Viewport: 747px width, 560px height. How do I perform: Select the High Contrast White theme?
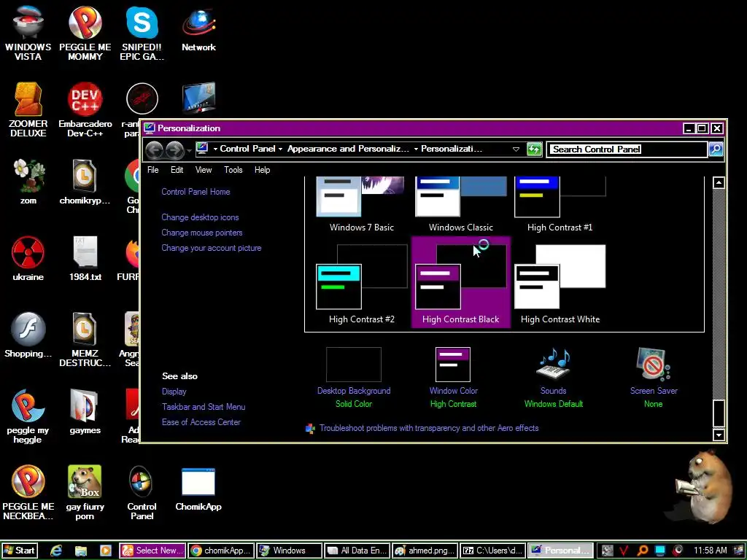point(560,284)
